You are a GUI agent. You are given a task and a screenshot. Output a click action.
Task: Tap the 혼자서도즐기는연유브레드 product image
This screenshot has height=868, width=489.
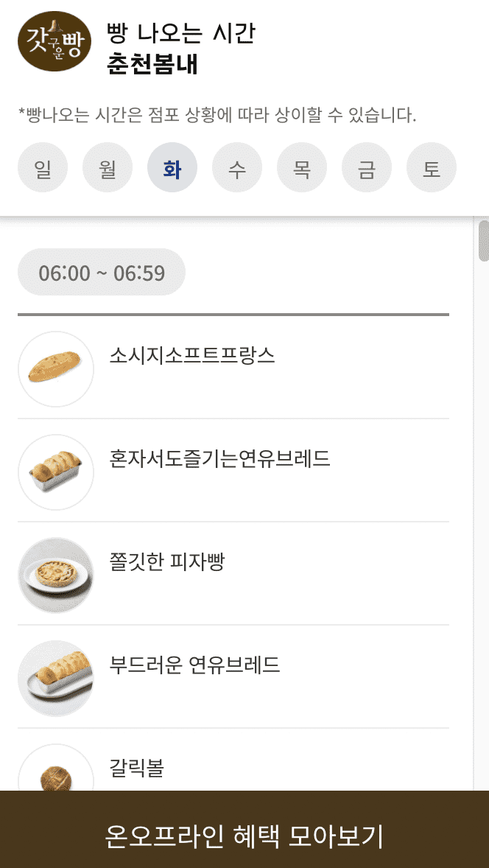[x=56, y=472]
